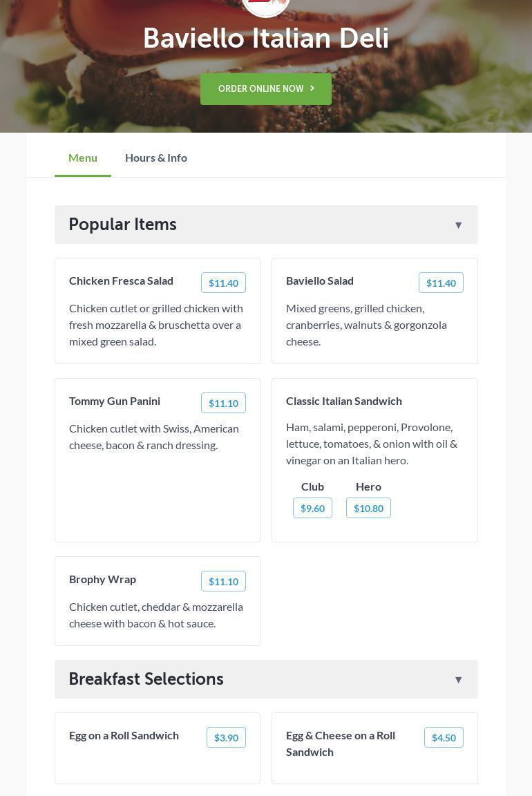Viewport: 532px width, 796px height.
Task: Choose the Club size at $9.60
Action: tap(312, 508)
